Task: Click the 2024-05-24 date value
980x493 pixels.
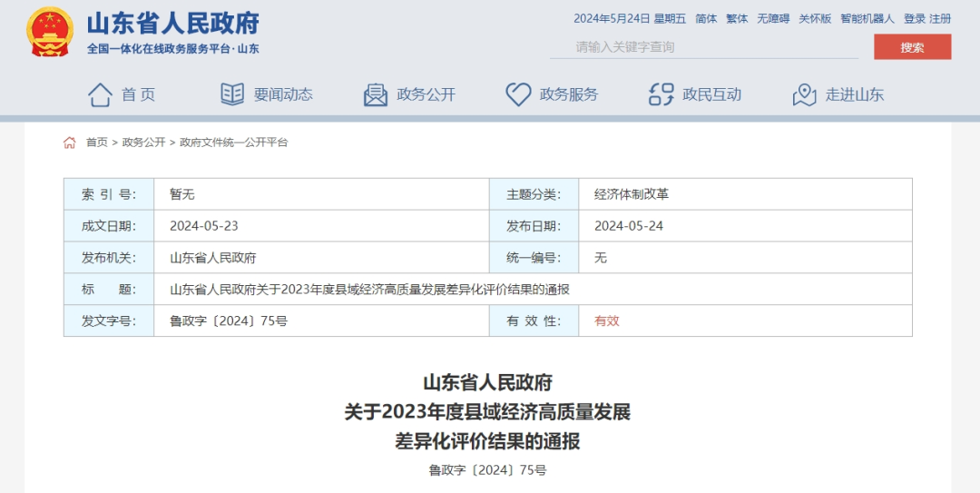Action: pyautogui.click(x=629, y=226)
